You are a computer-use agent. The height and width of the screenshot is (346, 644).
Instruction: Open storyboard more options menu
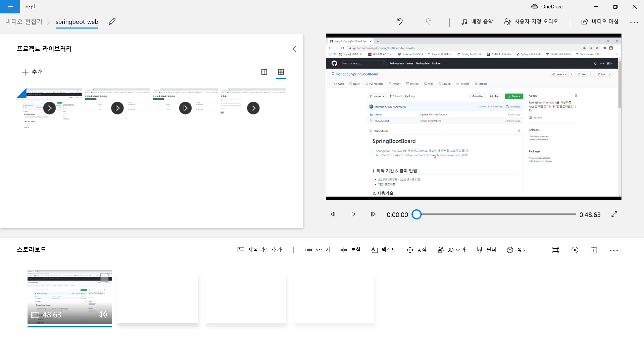tap(614, 250)
